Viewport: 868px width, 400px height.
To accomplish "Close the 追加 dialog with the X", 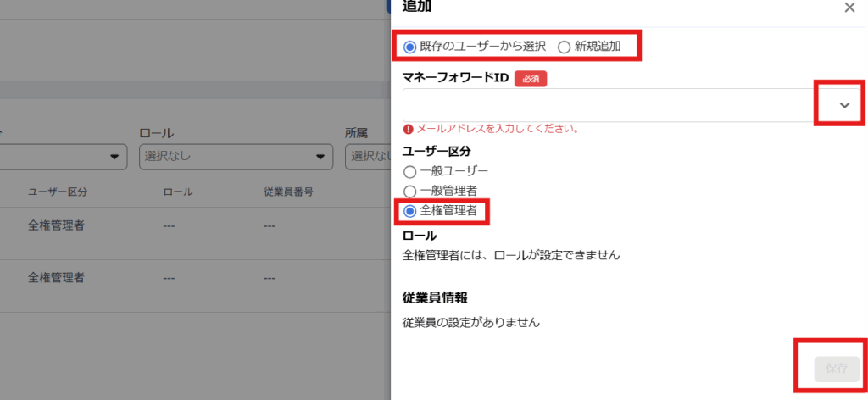I will point(849,8).
